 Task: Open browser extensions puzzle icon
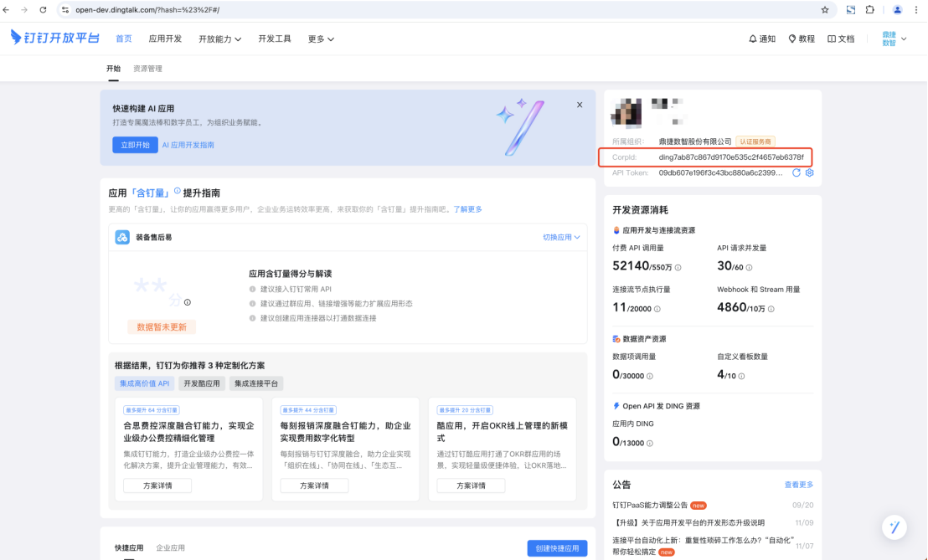[869, 9]
